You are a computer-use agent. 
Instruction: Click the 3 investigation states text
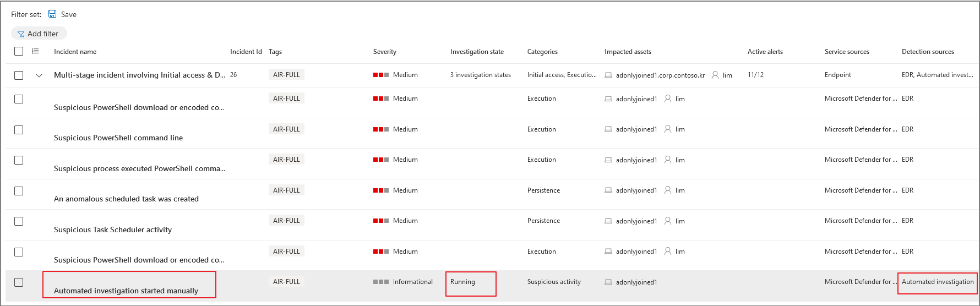[481, 75]
